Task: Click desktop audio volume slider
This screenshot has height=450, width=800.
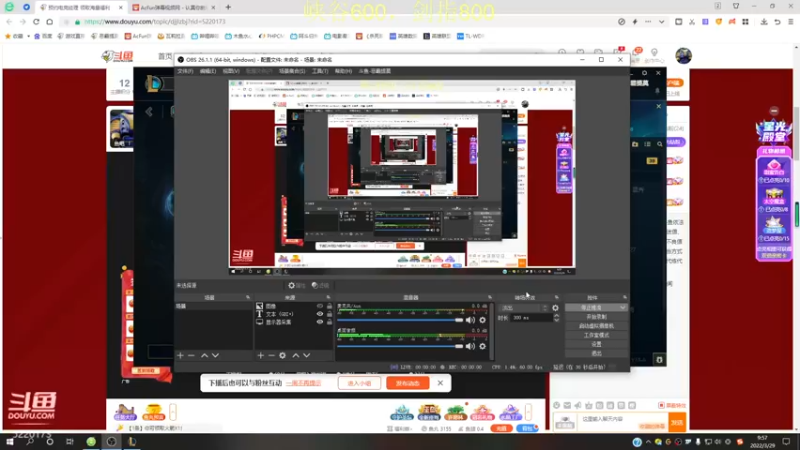Action: click(x=399, y=346)
